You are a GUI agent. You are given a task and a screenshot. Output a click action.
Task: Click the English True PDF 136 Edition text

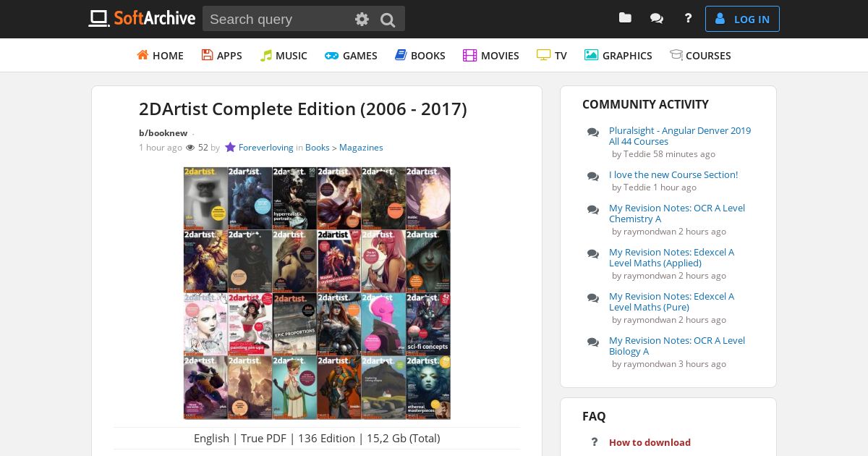tap(317, 438)
